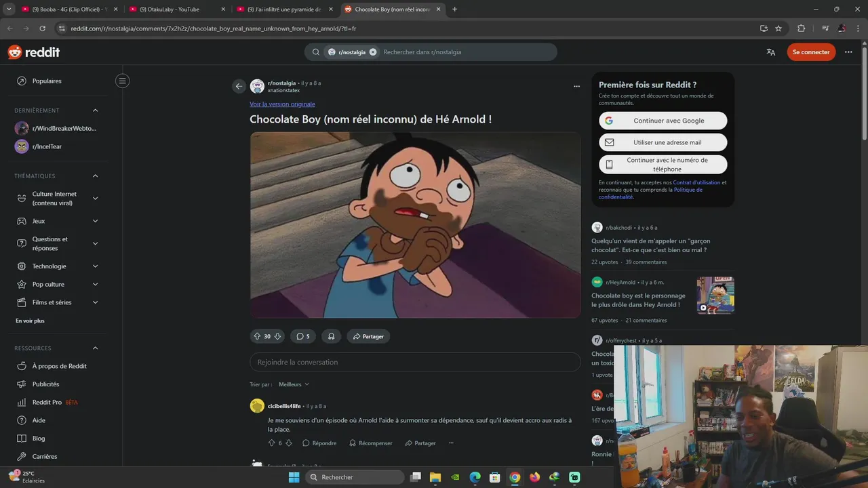Viewport: 868px width, 488px height.
Task: Upvote cicibellis4life's comment
Action: tap(272, 443)
